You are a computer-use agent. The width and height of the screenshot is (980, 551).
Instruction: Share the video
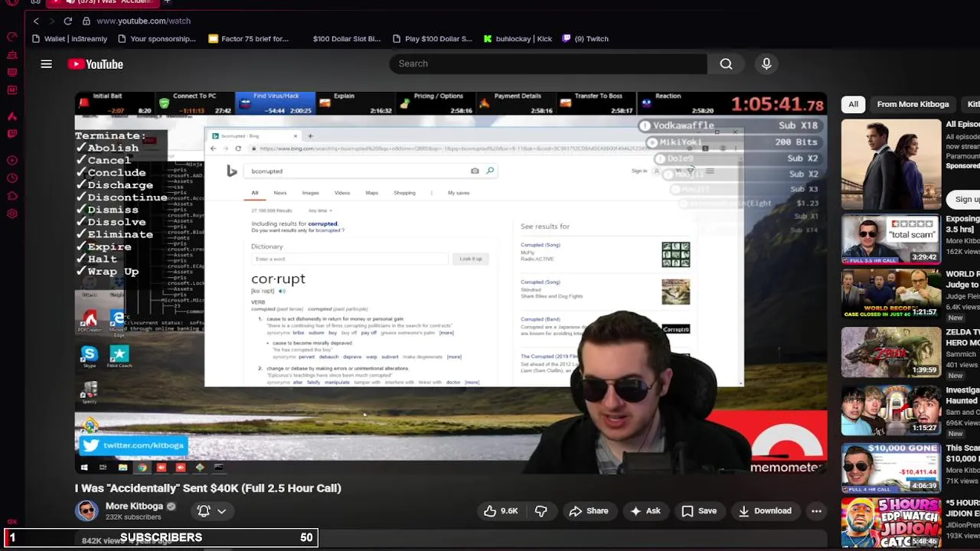tap(588, 511)
